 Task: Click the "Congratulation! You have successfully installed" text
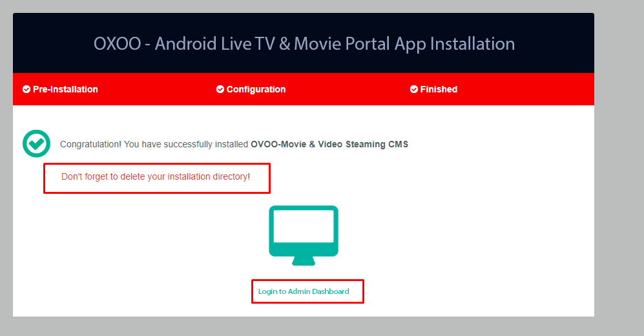pyautogui.click(x=154, y=144)
